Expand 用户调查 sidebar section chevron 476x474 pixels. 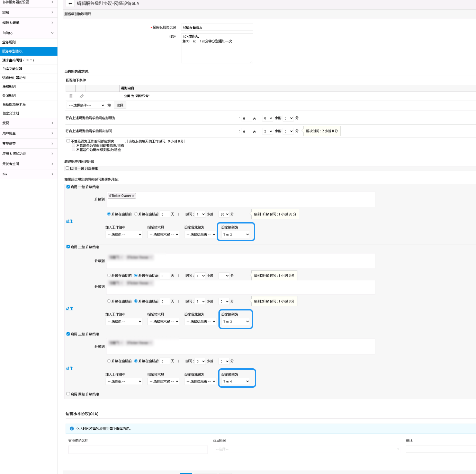click(x=52, y=133)
